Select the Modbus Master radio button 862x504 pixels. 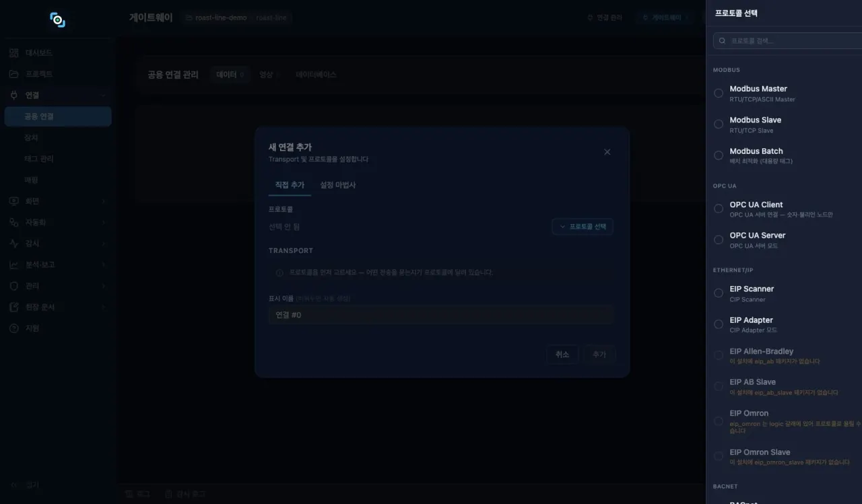[719, 93]
